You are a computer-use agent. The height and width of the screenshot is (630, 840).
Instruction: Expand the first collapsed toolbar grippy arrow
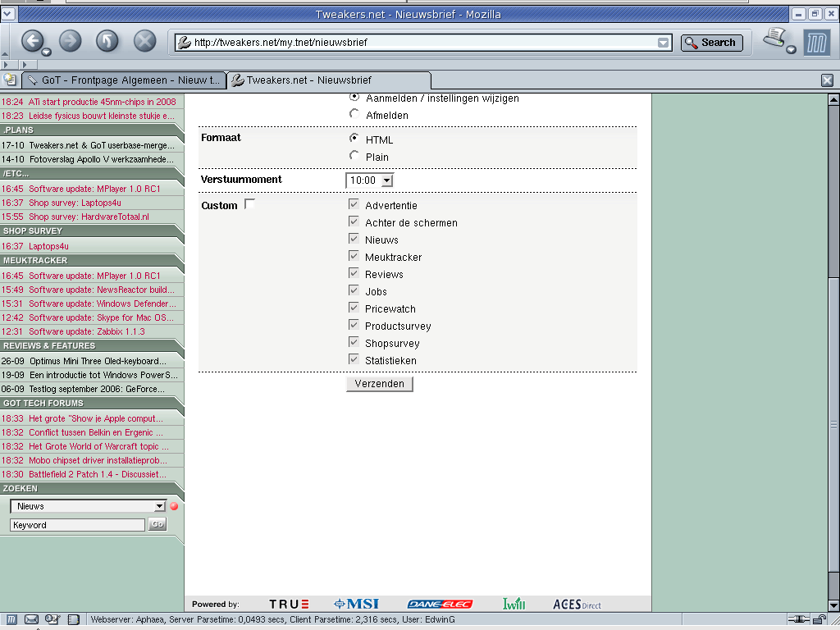pos(7,65)
